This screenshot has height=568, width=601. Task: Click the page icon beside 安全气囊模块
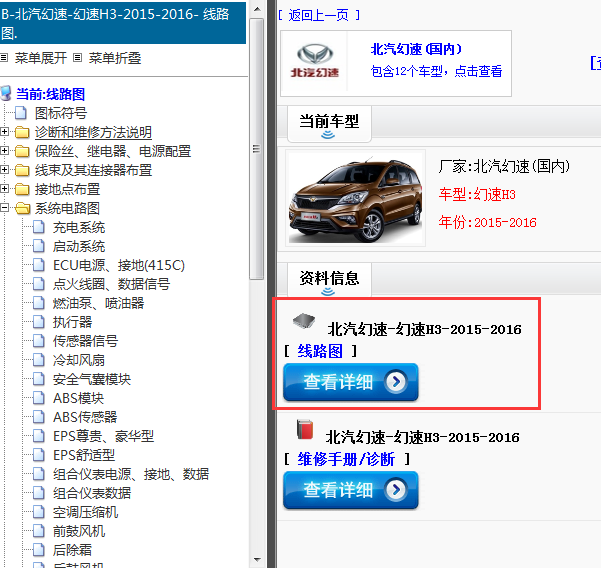click(39, 379)
